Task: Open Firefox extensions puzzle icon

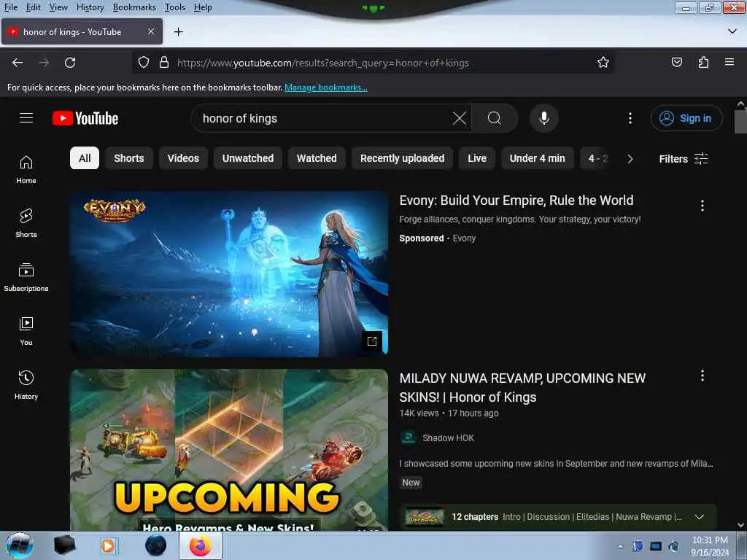Action: click(x=703, y=63)
